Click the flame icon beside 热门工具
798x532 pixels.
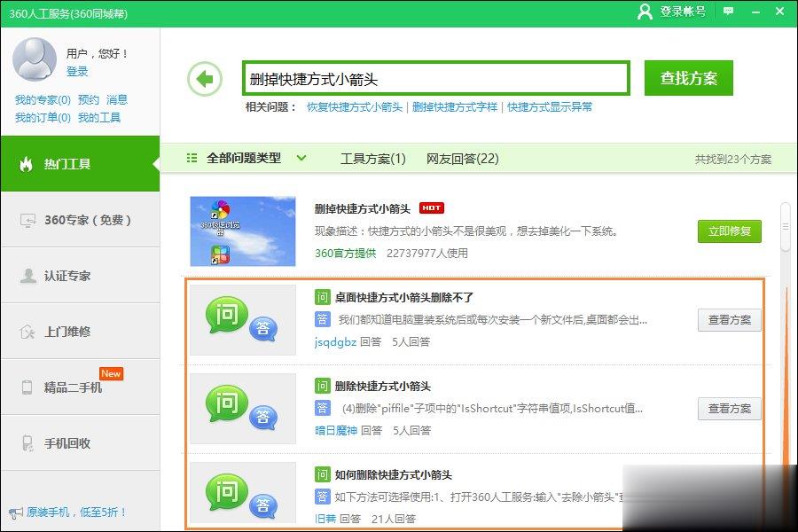tap(26, 164)
